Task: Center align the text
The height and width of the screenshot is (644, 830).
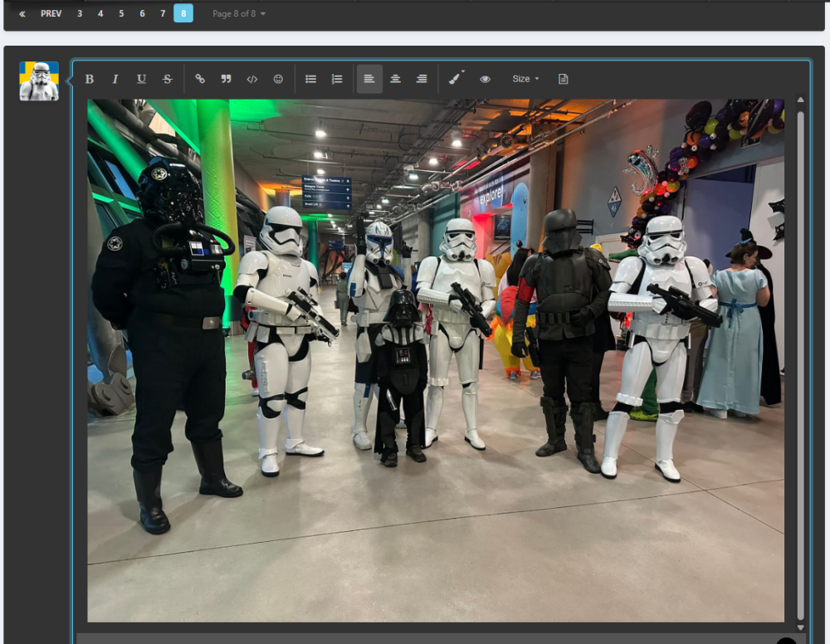Action: 395,79
